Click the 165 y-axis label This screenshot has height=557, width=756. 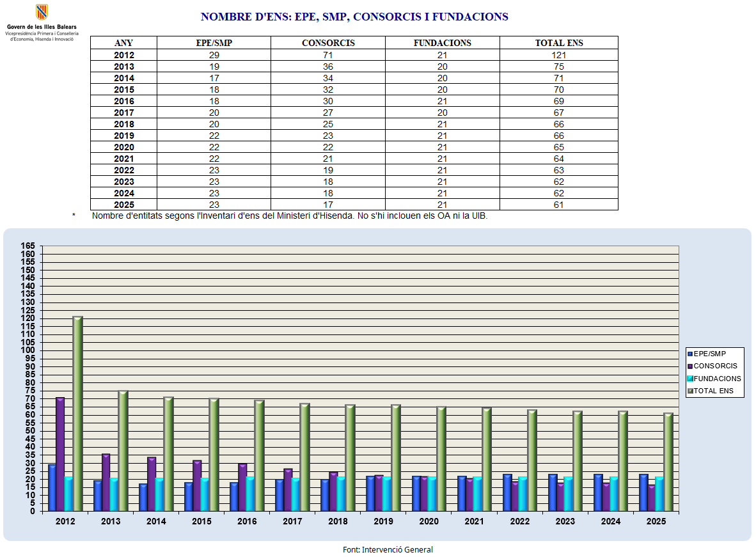tap(28, 246)
